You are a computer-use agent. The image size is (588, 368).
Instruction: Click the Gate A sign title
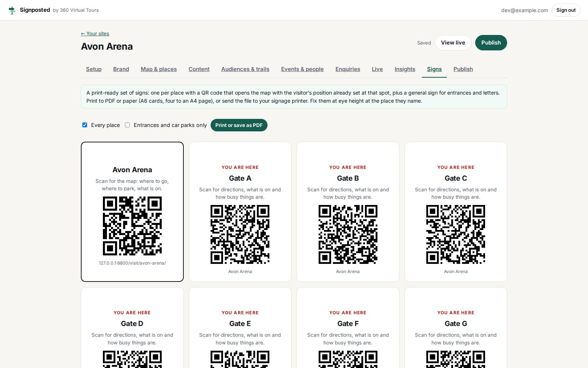click(240, 178)
